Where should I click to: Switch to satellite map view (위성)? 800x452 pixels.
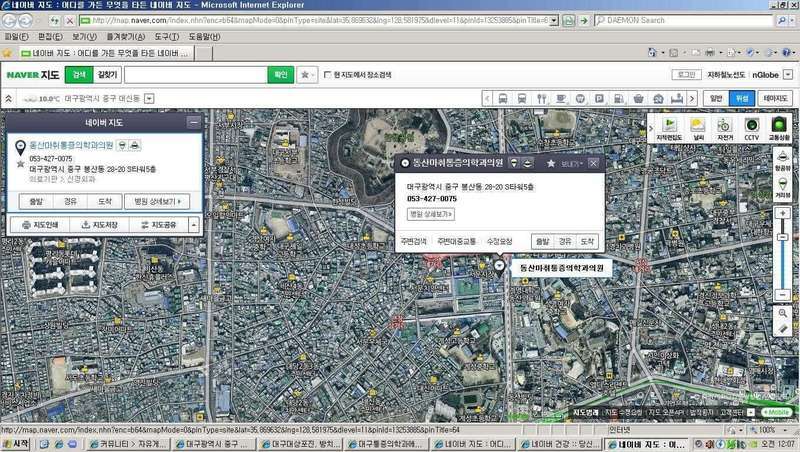tap(742, 98)
